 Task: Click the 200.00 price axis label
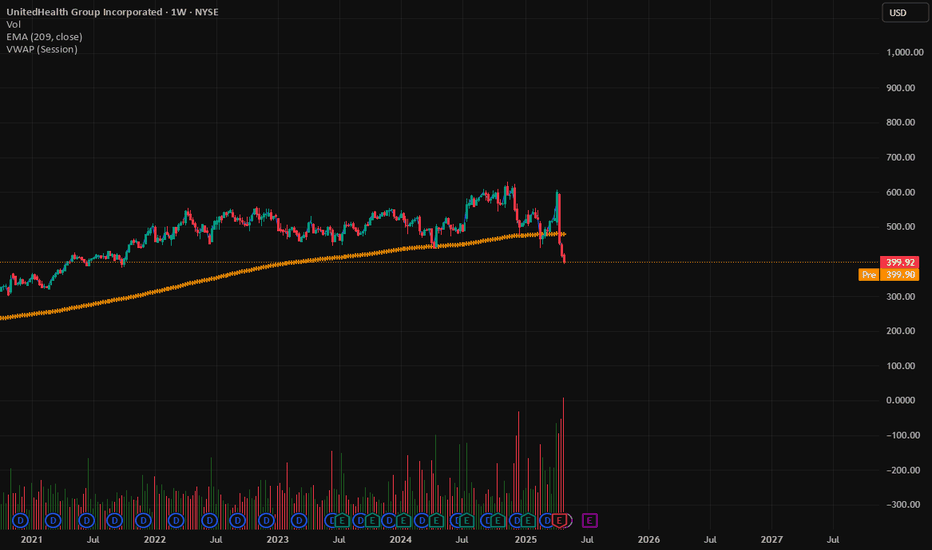coord(900,331)
